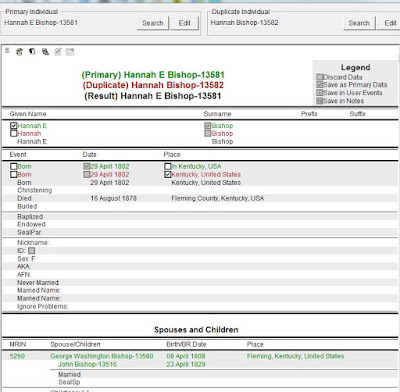
Task: Check the red 'Hannah' given name checkbox
Action: 13,133
